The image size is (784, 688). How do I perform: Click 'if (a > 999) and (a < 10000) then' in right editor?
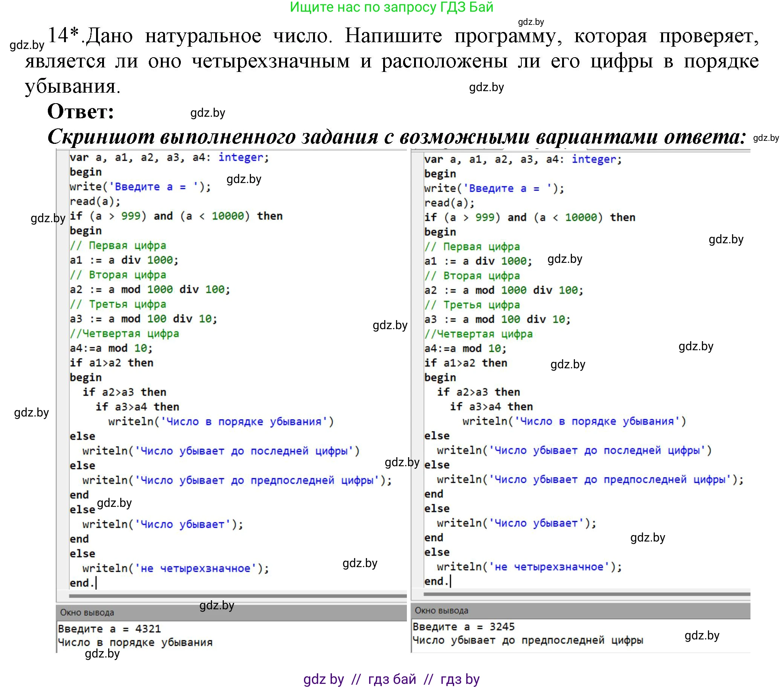530,218
